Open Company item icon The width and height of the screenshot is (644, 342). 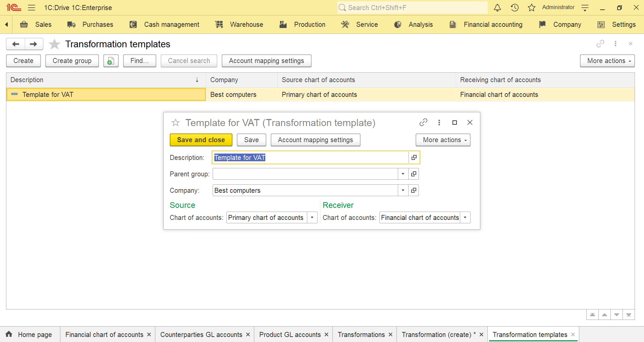tap(414, 190)
